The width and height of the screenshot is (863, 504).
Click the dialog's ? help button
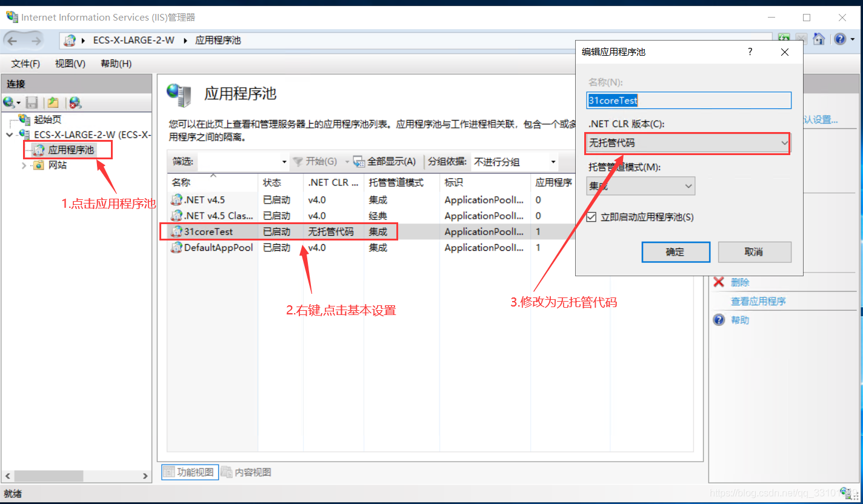[750, 52]
